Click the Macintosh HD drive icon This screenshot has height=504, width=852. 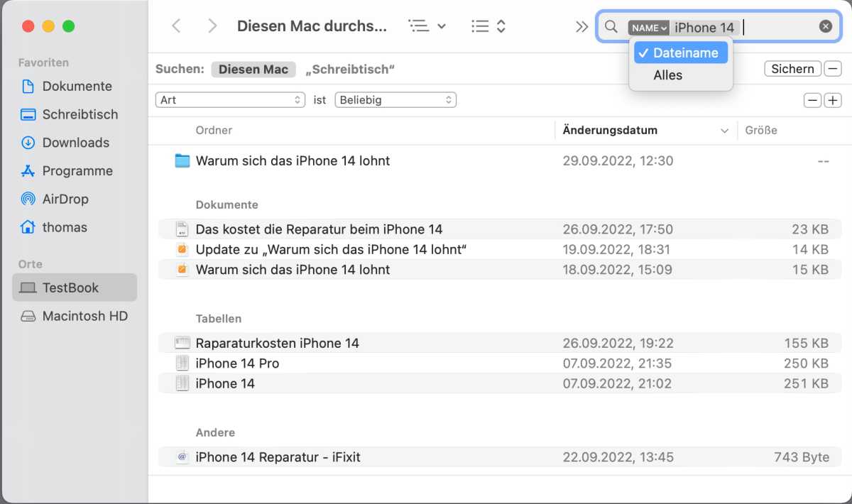[x=28, y=316]
